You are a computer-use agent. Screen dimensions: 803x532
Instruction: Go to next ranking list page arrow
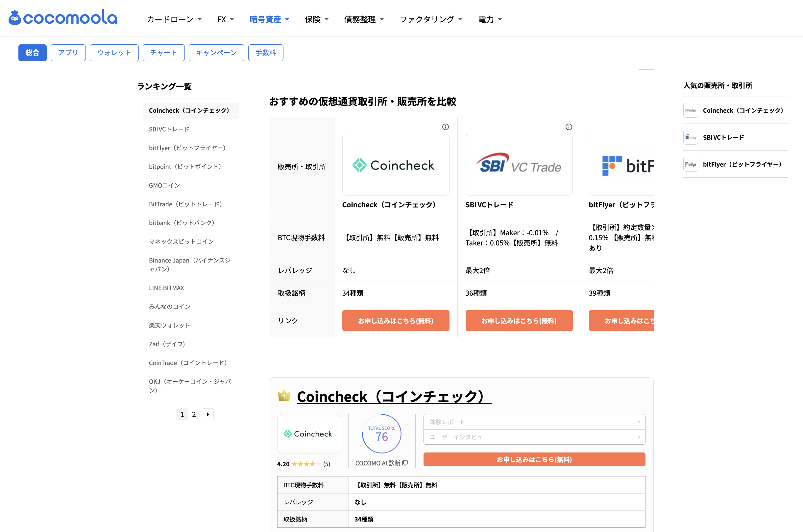tap(208, 414)
